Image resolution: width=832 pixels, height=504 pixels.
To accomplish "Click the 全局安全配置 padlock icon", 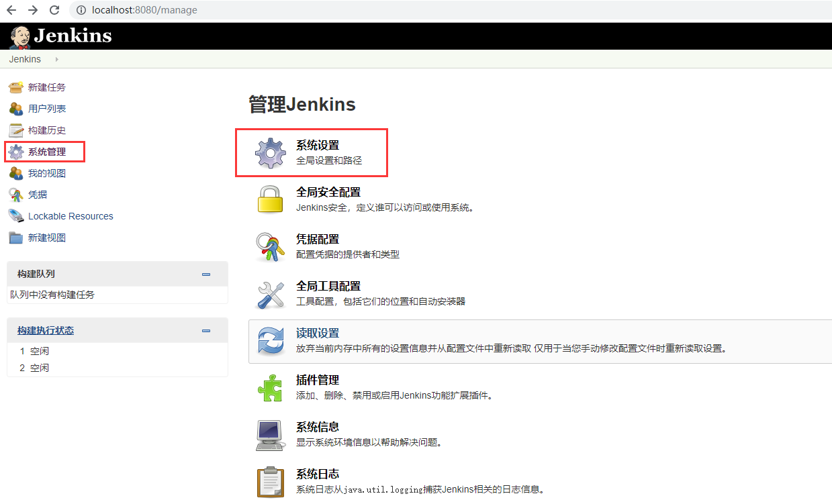I will pyautogui.click(x=271, y=199).
